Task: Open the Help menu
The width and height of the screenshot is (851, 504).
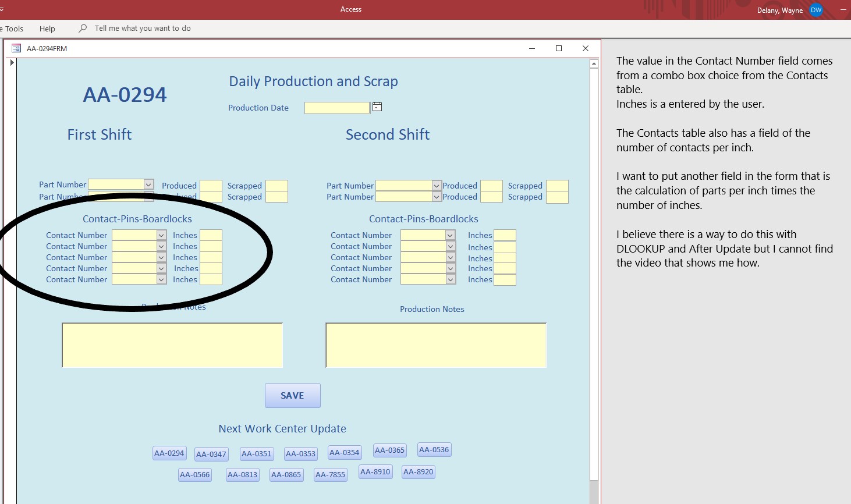Action: (47, 29)
